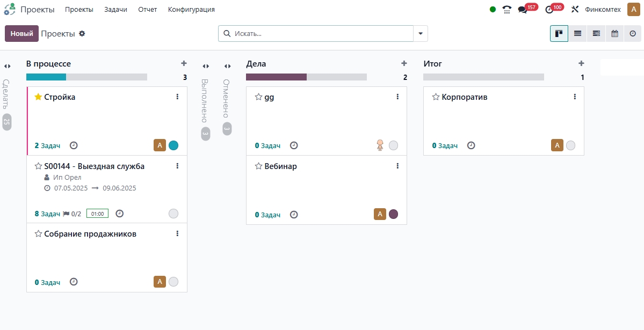Open the Конфигурация menu
Screen dimensions: 644x330
[x=191, y=10]
